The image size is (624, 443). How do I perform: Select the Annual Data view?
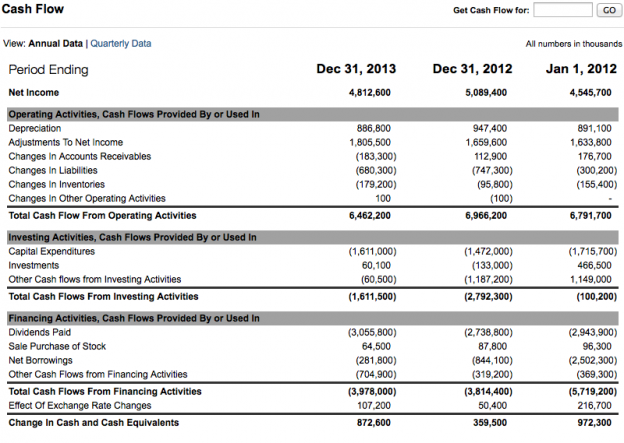tap(55, 43)
